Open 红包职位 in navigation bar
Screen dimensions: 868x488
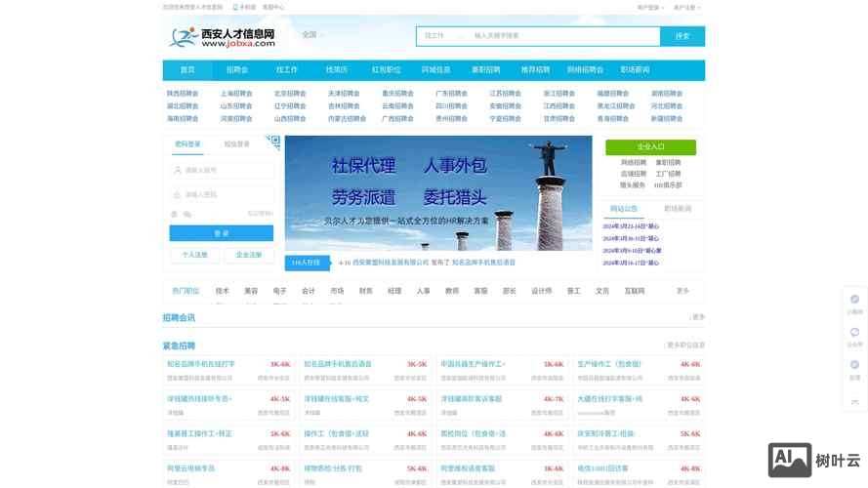[x=386, y=70]
